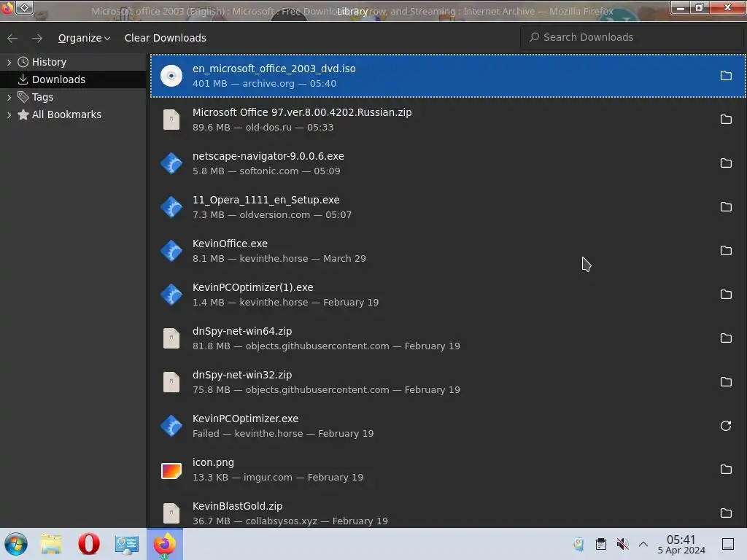This screenshot has height=560, width=747.
Task: Select History in the sidebar
Action: (x=49, y=63)
